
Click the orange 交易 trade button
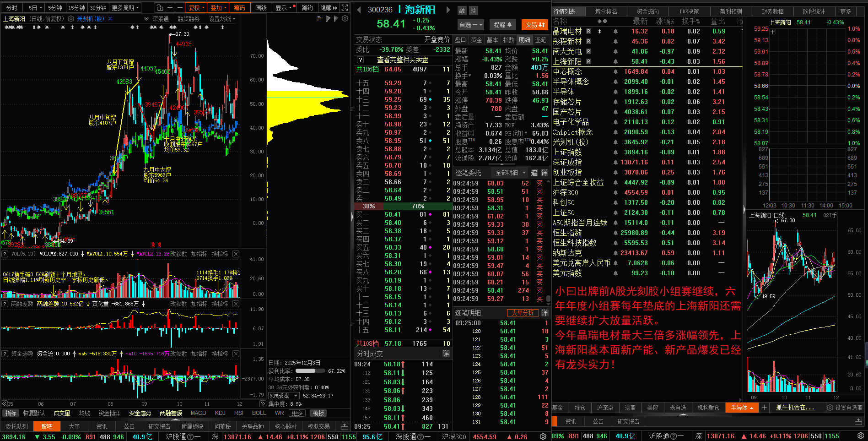pos(535,25)
